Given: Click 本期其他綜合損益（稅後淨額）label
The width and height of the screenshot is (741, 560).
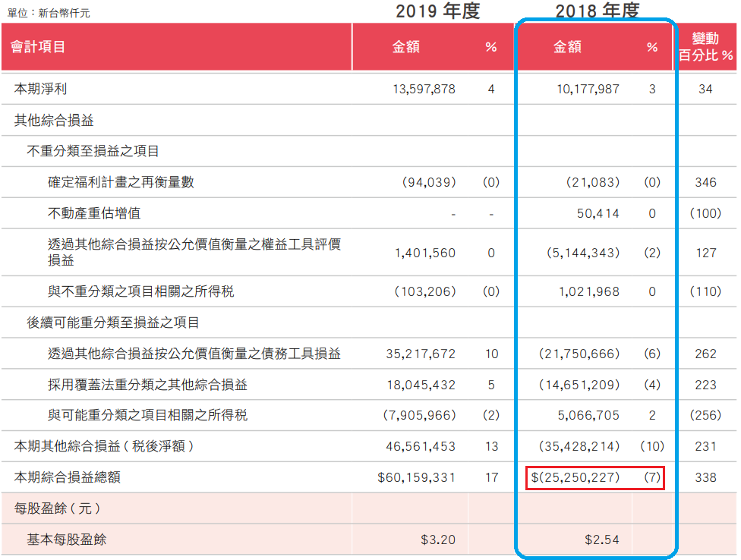Looking at the screenshot, I should coord(104,446).
